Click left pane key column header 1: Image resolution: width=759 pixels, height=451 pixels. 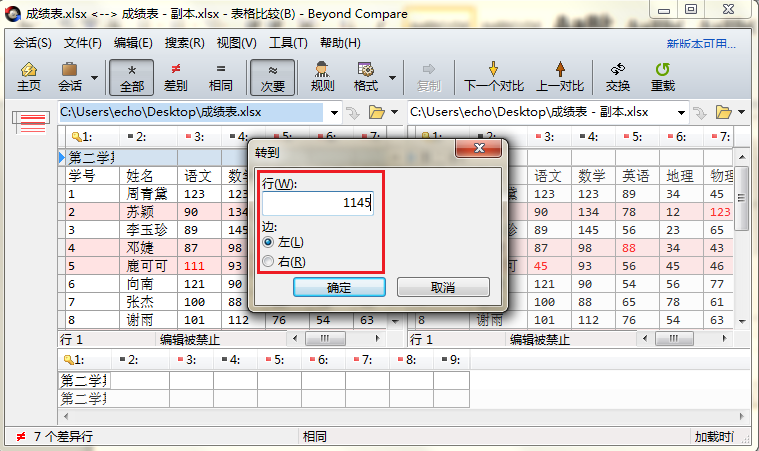88,137
